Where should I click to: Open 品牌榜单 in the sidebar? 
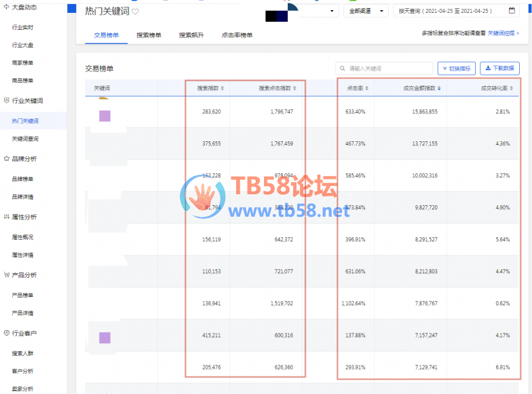22,179
